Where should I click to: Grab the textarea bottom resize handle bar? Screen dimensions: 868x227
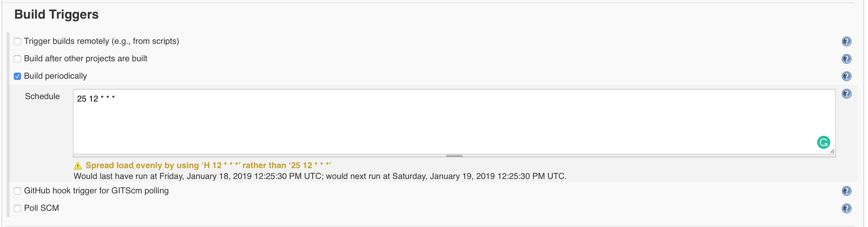pyautogui.click(x=454, y=156)
